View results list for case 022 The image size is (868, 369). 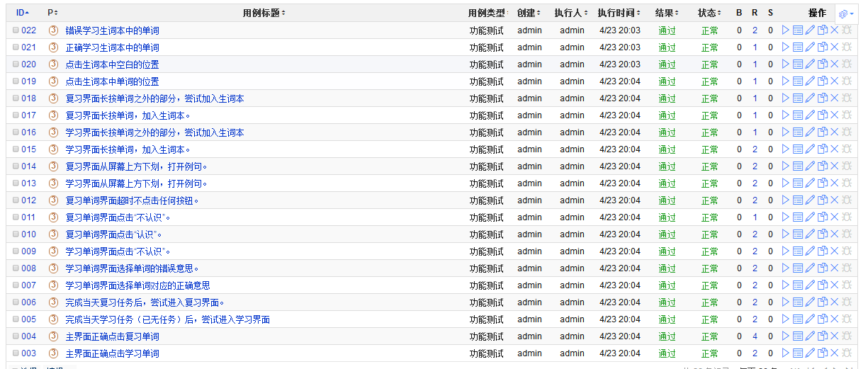tap(798, 30)
